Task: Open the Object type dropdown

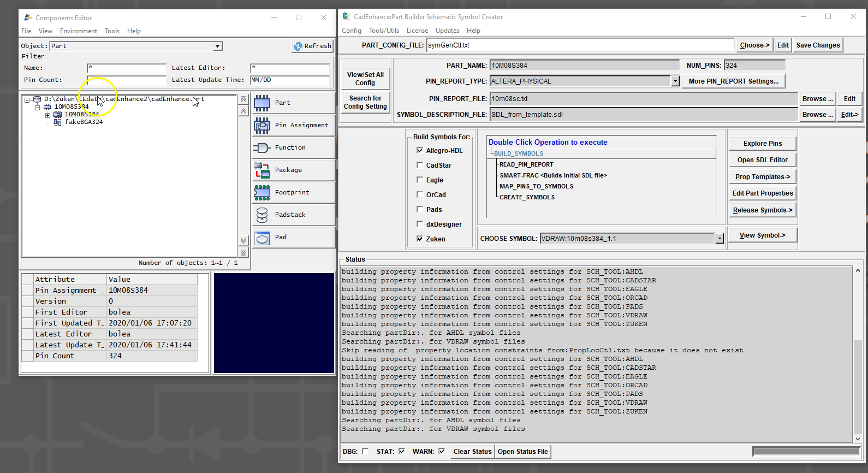Action: pos(218,46)
